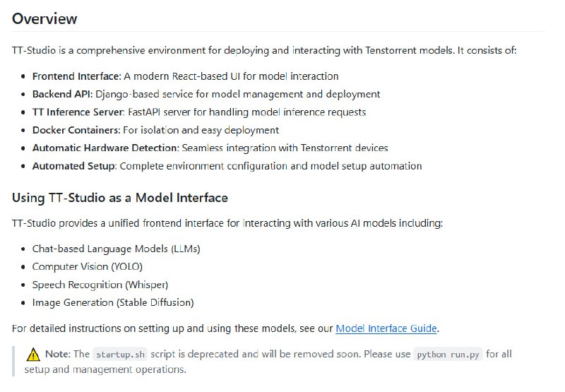This screenshot has width=565, height=392.
Task: Click the Overview heading
Action: [44, 19]
